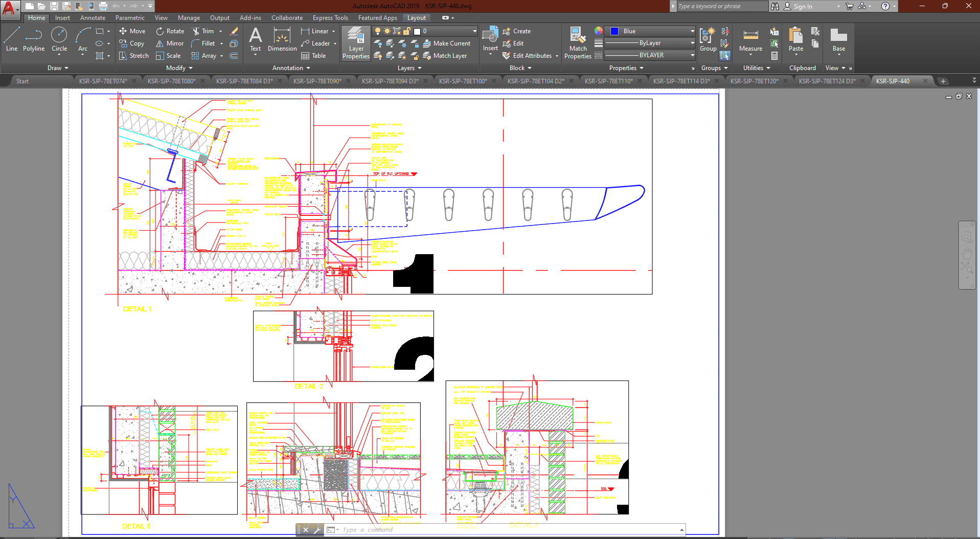The height and width of the screenshot is (539, 980).
Task: Toggle the layer on/off lightbulb icon
Action: [x=378, y=31]
